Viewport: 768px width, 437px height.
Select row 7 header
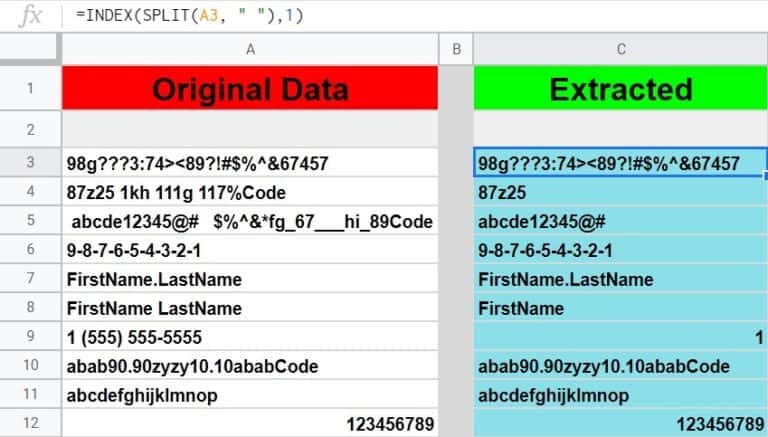30,278
